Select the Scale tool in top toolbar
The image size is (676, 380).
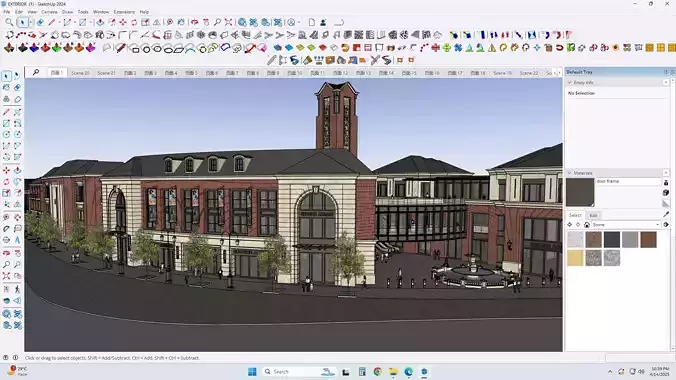click(145, 22)
